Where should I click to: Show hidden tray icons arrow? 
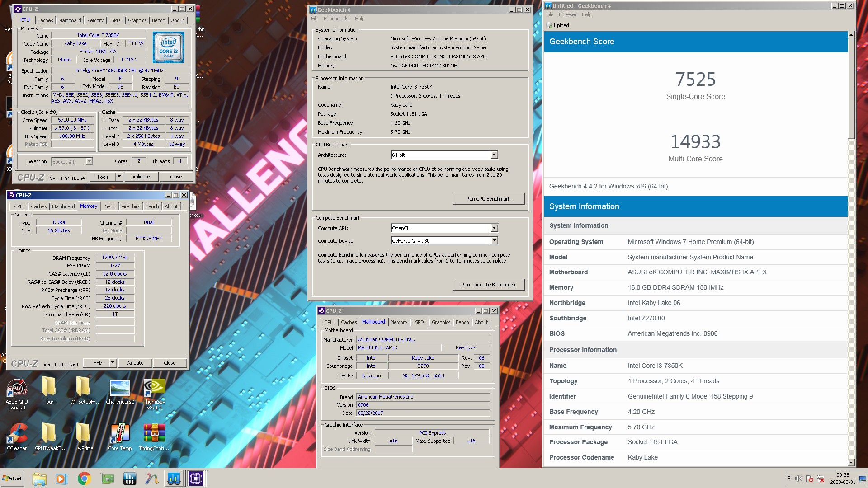coord(789,478)
